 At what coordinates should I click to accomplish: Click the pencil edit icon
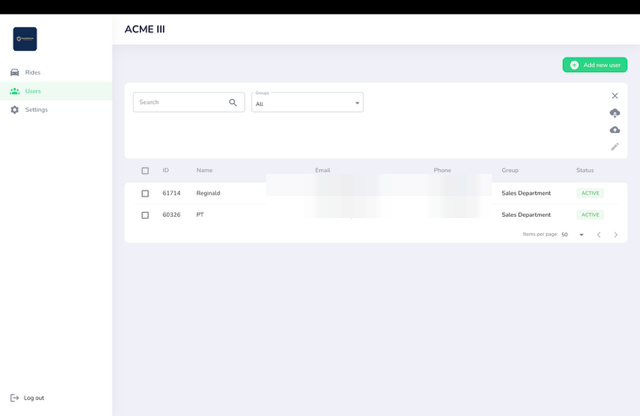[x=615, y=147]
